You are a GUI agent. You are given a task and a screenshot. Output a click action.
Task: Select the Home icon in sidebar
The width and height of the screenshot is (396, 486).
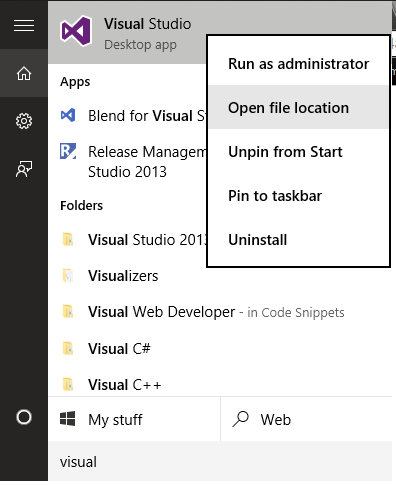pos(24,73)
